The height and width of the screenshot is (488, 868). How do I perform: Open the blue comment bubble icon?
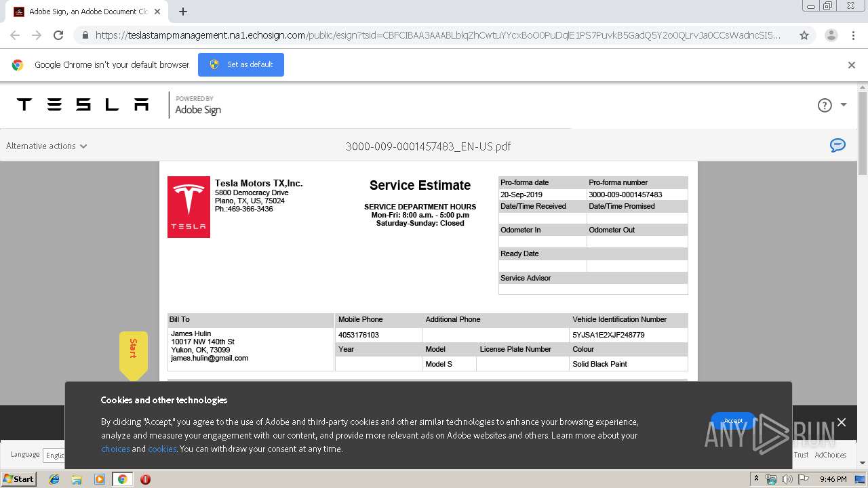click(x=838, y=145)
